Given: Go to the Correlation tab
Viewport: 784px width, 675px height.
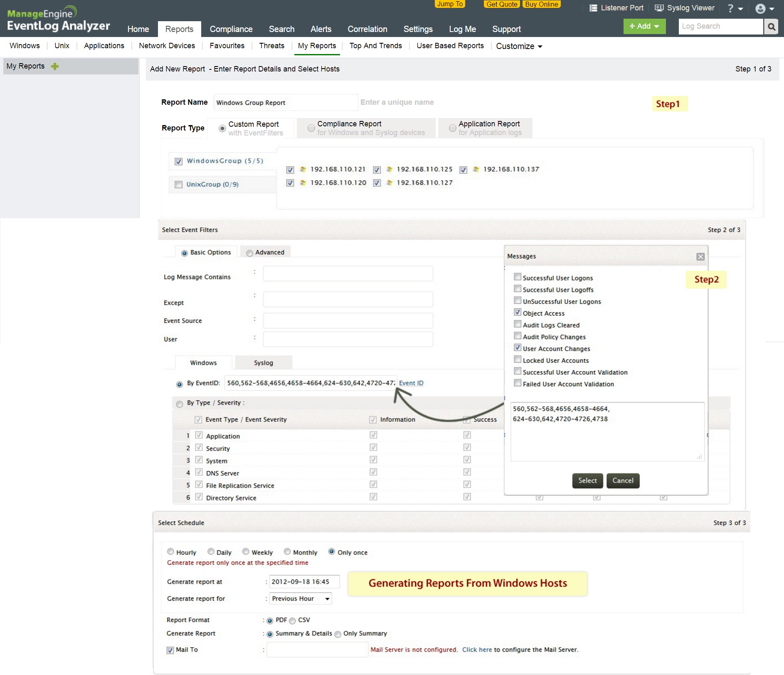Looking at the screenshot, I should 367,29.
